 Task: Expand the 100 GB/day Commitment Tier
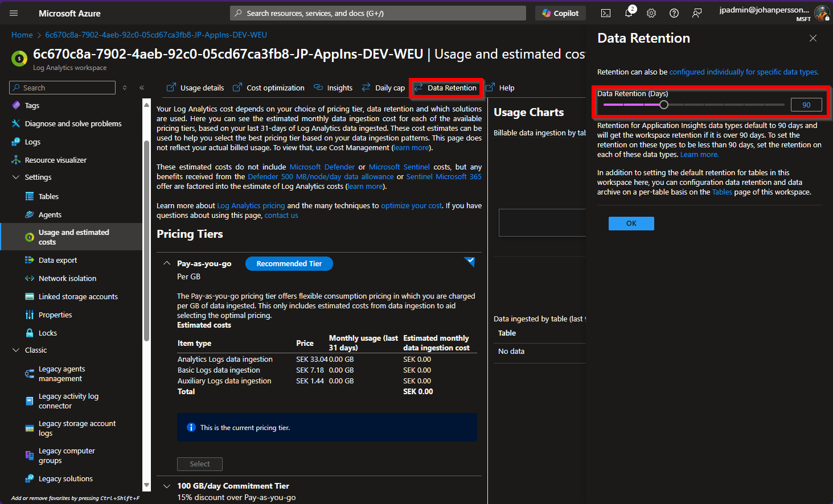(167, 486)
